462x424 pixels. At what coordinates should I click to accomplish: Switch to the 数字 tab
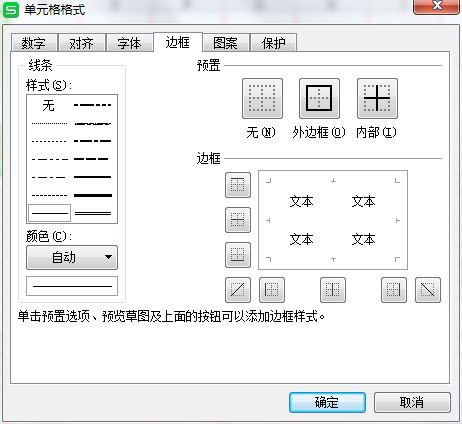[34, 43]
